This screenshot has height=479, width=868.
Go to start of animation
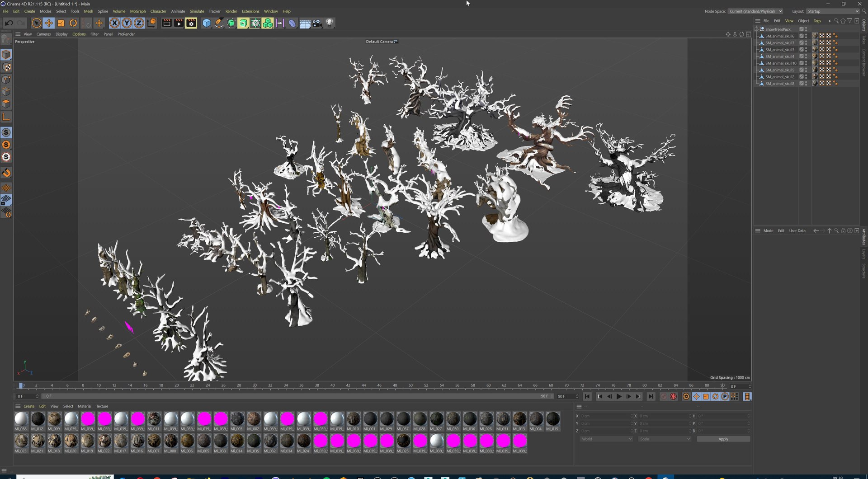(587, 396)
